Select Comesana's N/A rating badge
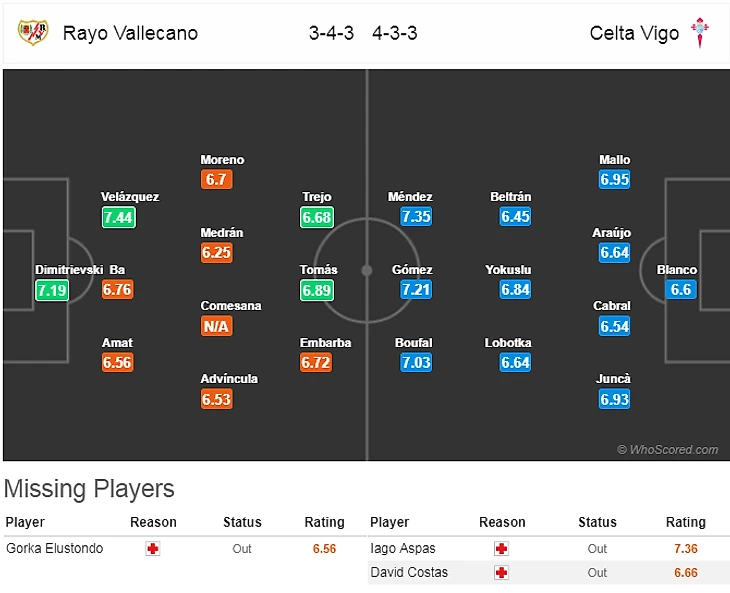Viewport: 730px width, 593px height. click(216, 326)
